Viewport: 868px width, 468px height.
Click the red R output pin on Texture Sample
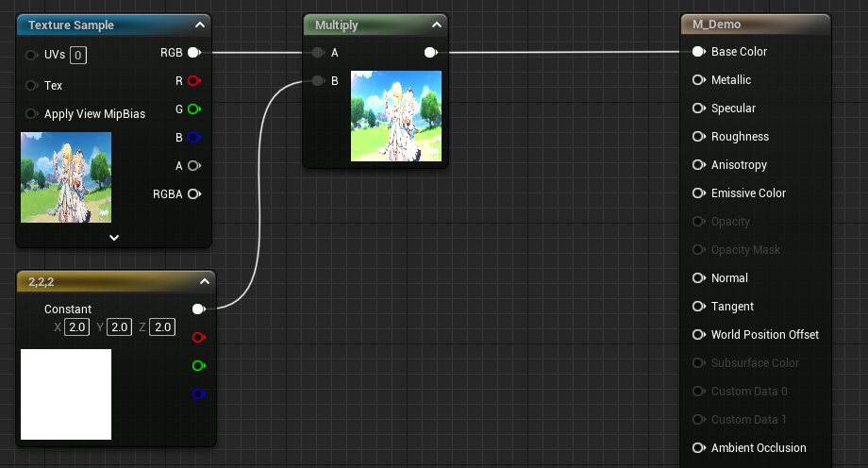[193, 81]
